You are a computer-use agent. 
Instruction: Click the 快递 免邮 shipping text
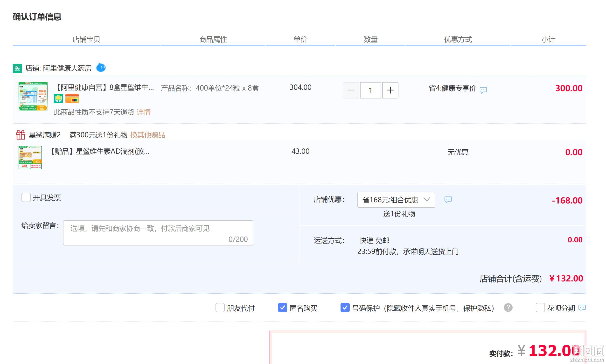pos(375,240)
